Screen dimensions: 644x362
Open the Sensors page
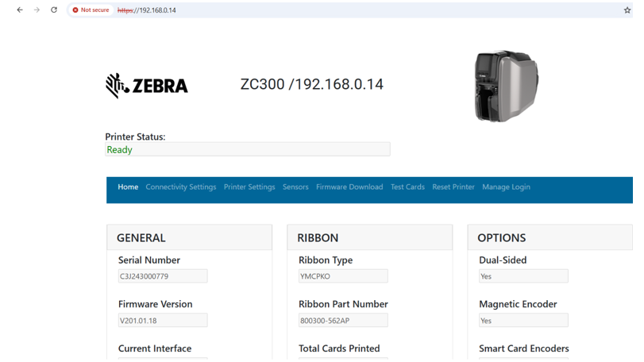pyautogui.click(x=295, y=187)
